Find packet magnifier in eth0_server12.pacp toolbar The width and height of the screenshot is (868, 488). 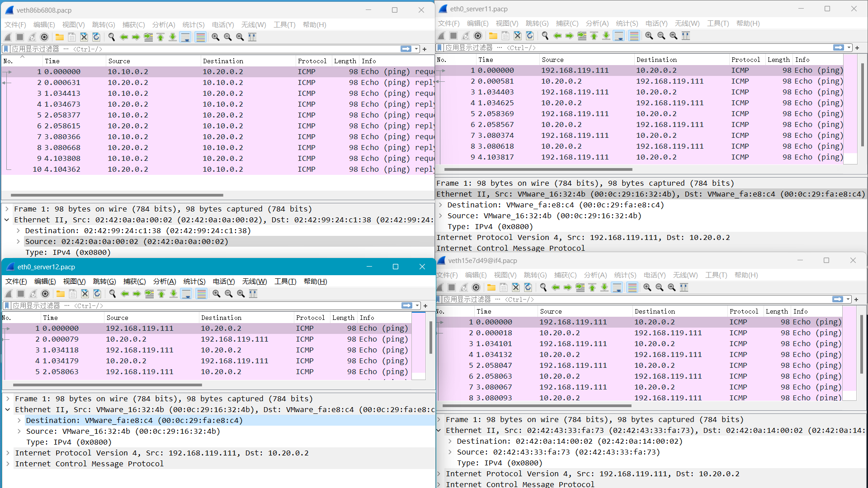113,294
